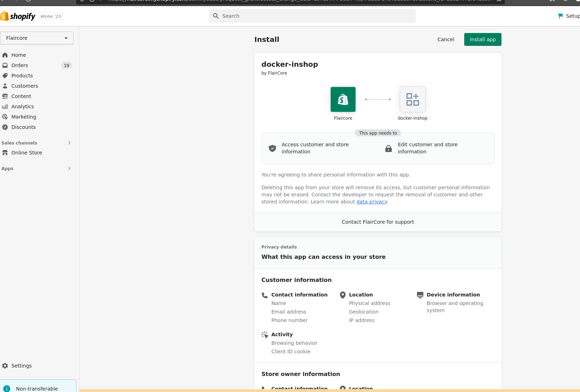Click 'Edit customer and store information' text
This screenshot has height=392, width=580.
(x=428, y=148)
